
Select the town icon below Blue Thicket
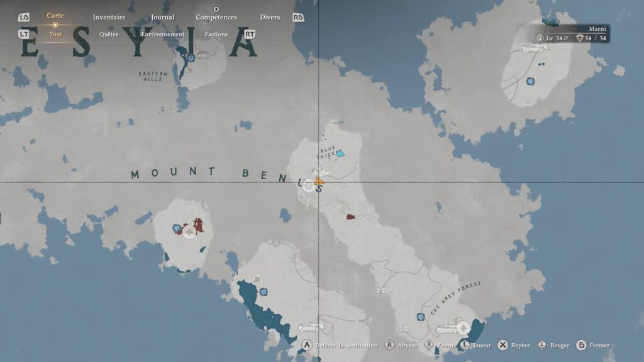[321, 171]
